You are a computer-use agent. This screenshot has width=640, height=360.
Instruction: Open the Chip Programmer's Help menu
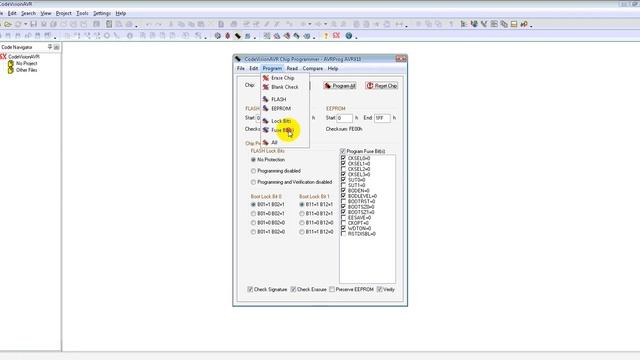(333, 69)
